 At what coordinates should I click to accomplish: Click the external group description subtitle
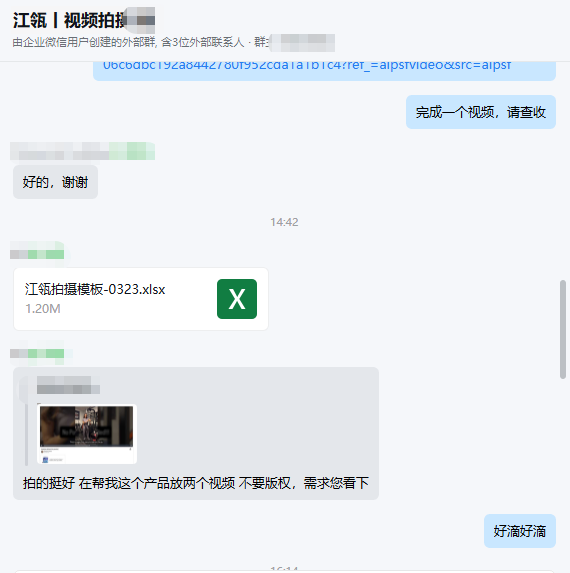128,42
